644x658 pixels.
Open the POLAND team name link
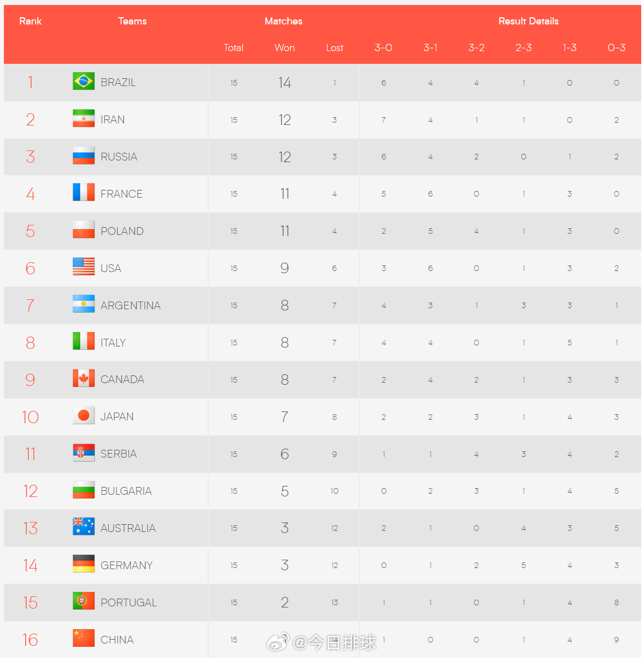pos(122,231)
